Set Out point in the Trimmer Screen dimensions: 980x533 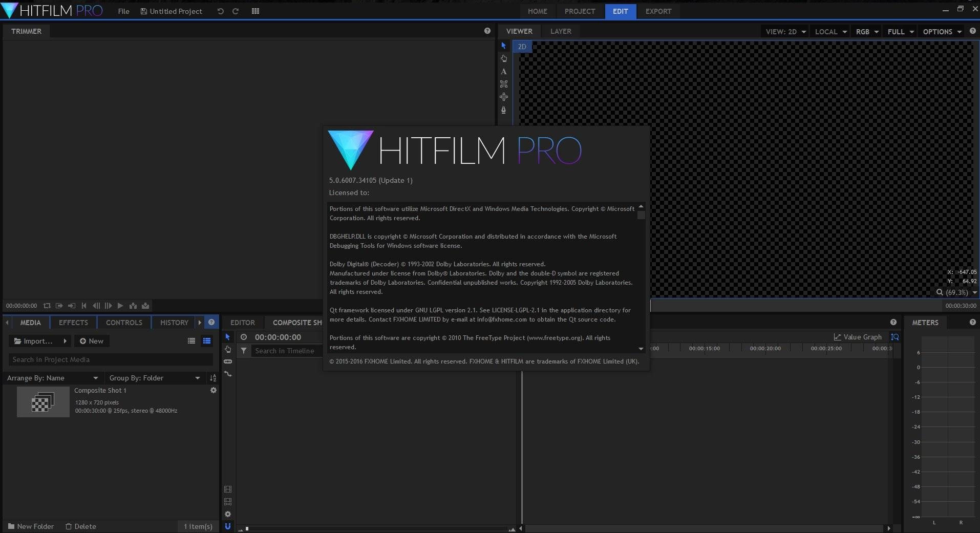[x=72, y=306]
